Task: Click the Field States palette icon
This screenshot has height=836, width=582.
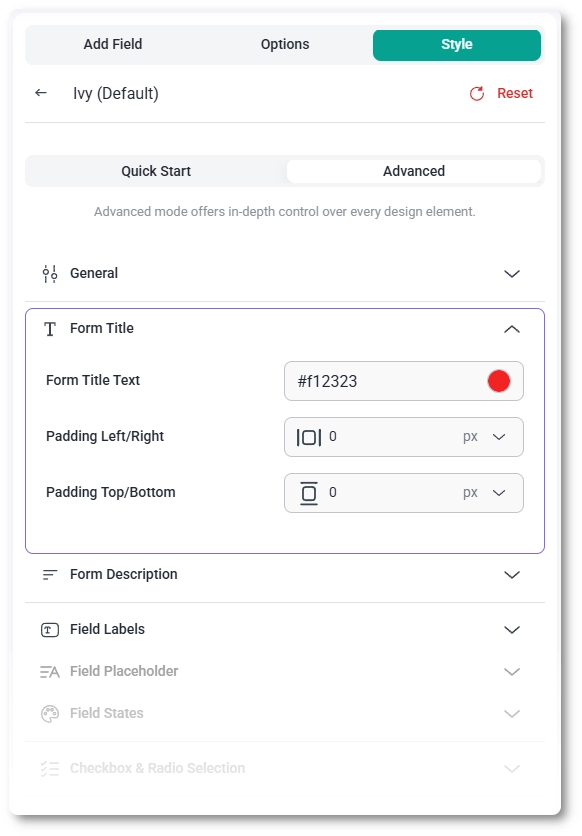Action: click(x=47, y=713)
